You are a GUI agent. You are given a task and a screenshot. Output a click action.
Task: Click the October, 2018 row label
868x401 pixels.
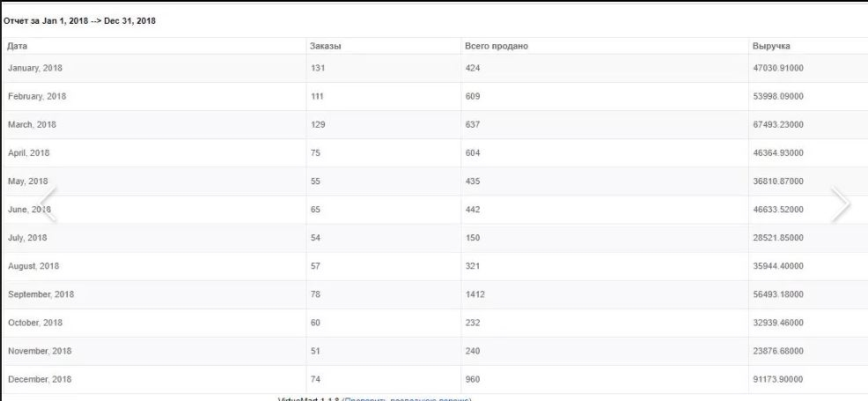tap(35, 323)
